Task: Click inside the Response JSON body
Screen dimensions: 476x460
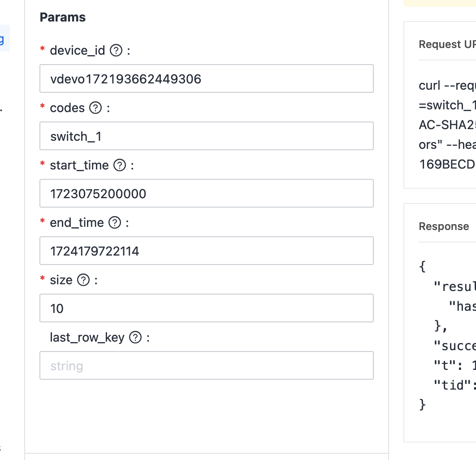Action: (446, 336)
